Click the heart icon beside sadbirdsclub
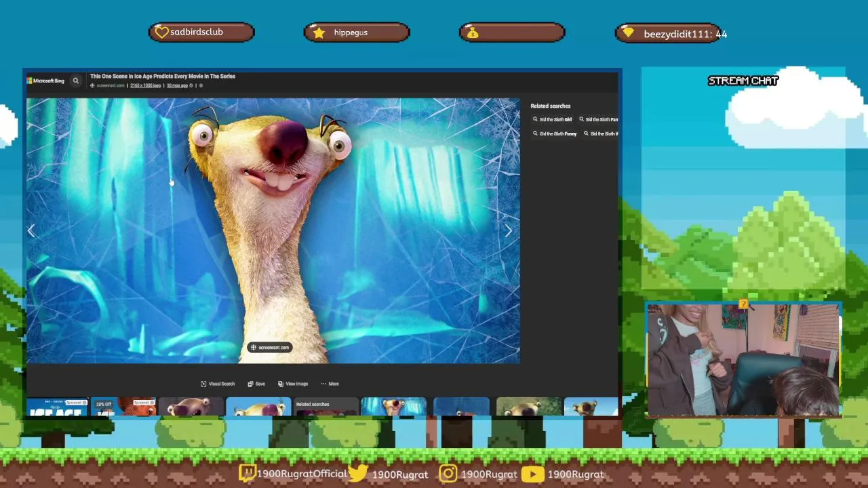The height and width of the screenshot is (488, 868). pos(161,32)
